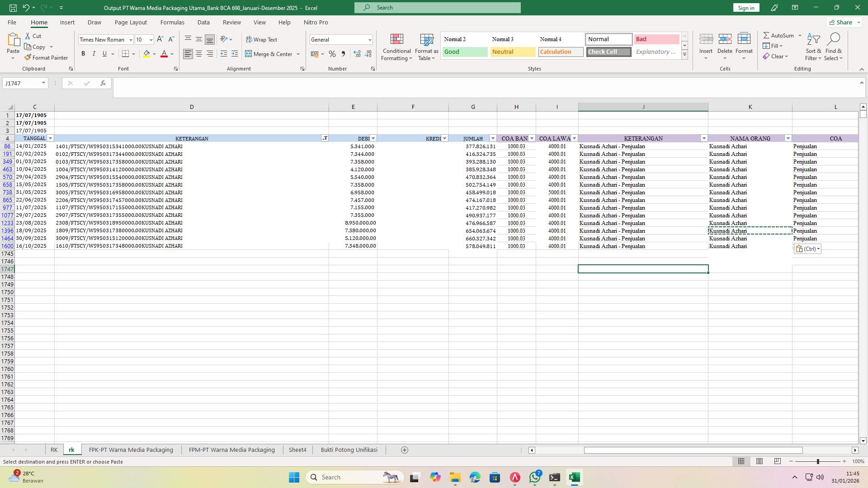The height and width of the screenshot is (488, 868).
Task: Click the Sign in button
Action: [x=745, y=8]
